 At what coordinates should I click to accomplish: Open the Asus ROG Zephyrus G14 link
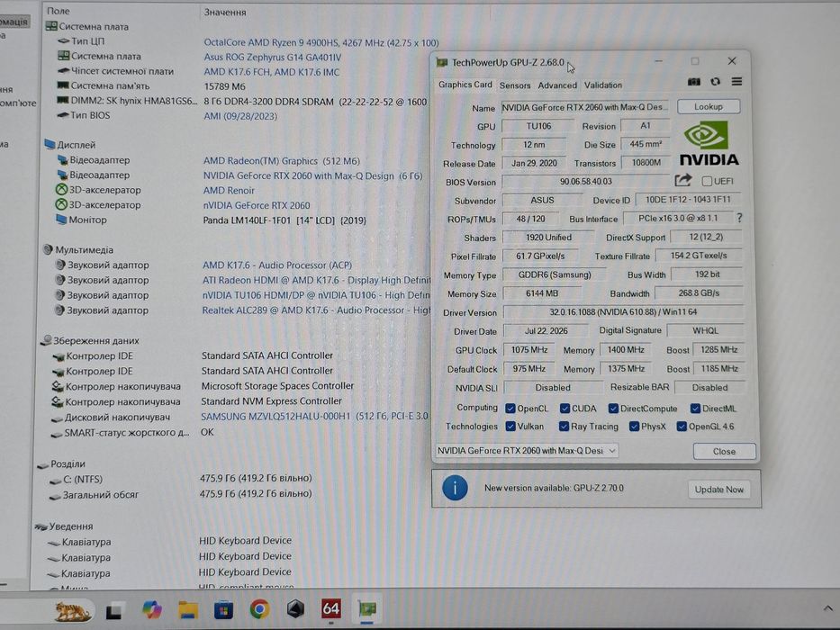pyautogui.click(x=272, y=58)
